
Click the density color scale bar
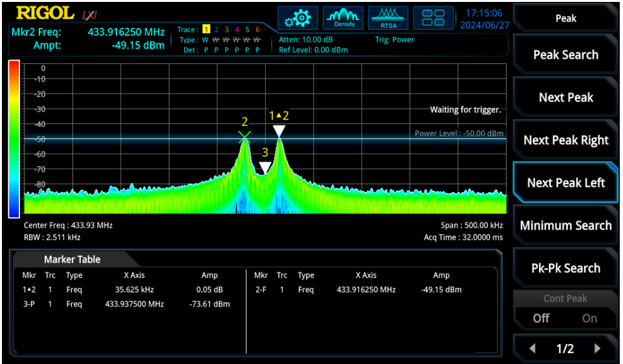click(x=14, y=139)
